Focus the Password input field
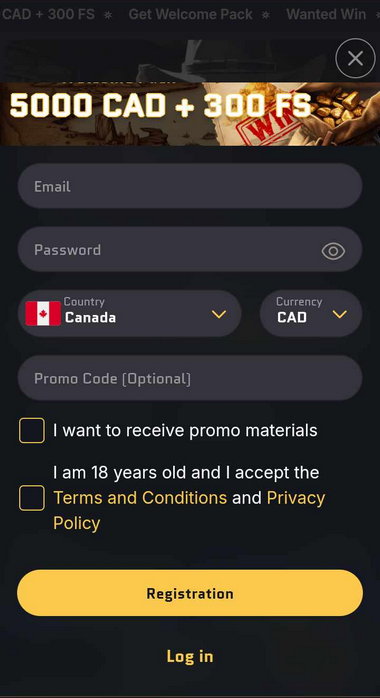This screenshot has width=380, height=698. (x=190, y=249)
